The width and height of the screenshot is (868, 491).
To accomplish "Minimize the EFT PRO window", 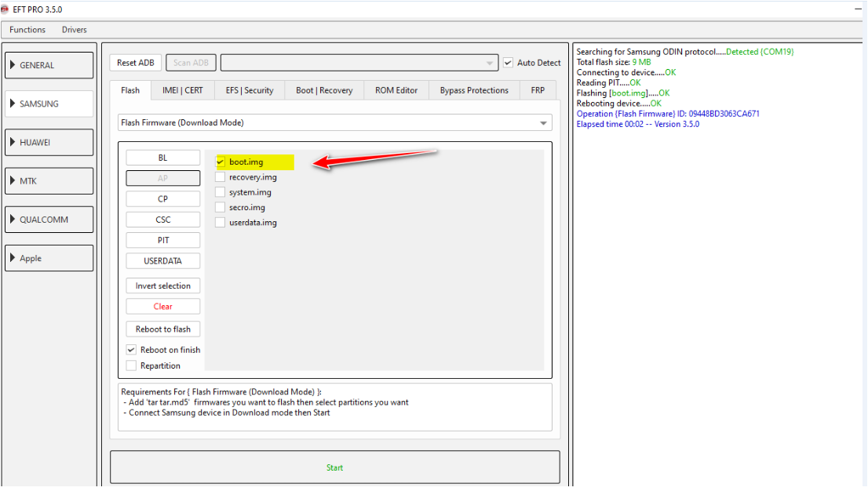I will (858, 9).
